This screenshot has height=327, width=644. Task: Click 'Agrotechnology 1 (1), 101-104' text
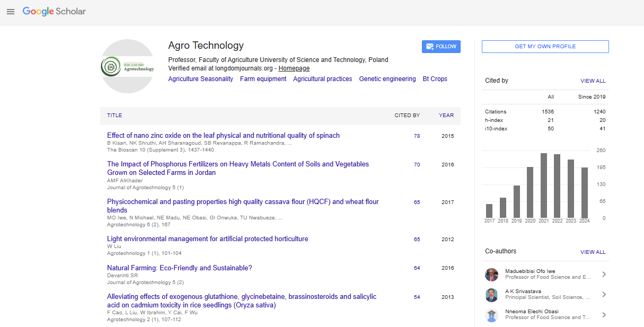[x=144, y=253]
